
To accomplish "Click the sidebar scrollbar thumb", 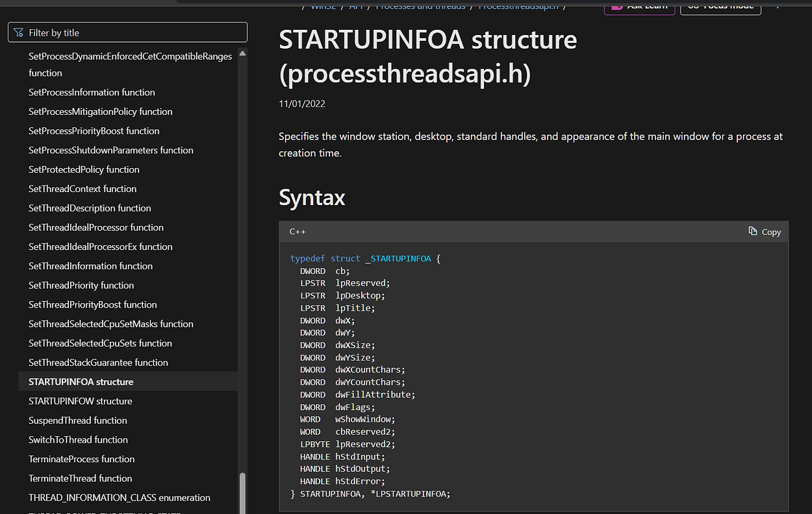I will (242, 493).
